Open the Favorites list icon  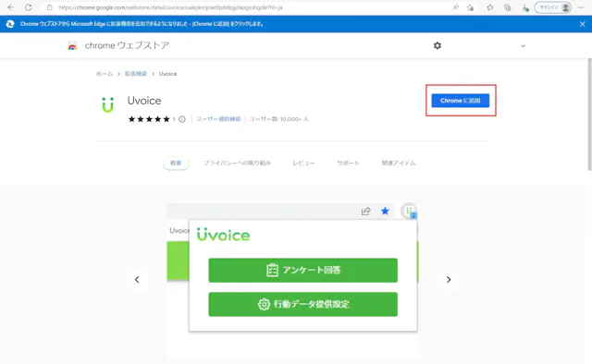(490, 7)
